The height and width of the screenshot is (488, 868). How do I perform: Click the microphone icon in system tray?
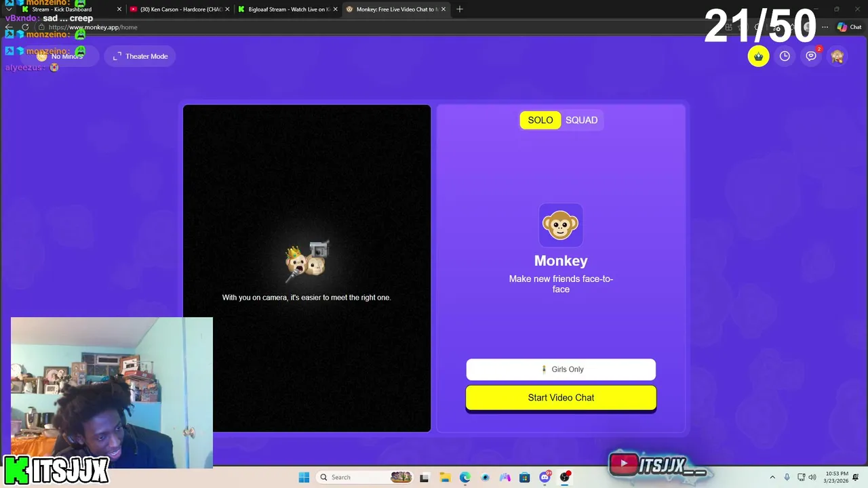(x=787, y=477)
